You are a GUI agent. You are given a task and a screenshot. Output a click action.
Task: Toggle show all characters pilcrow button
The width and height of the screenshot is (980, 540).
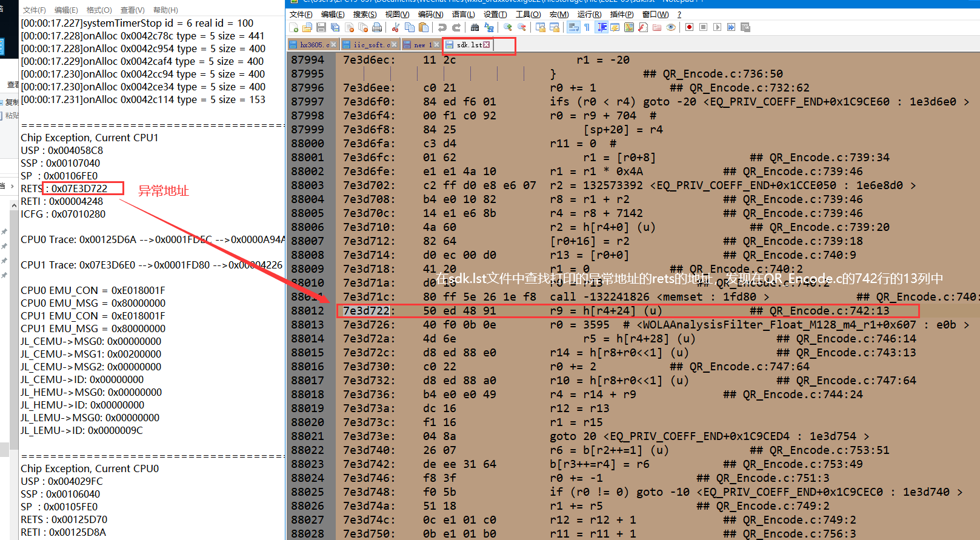587,27
